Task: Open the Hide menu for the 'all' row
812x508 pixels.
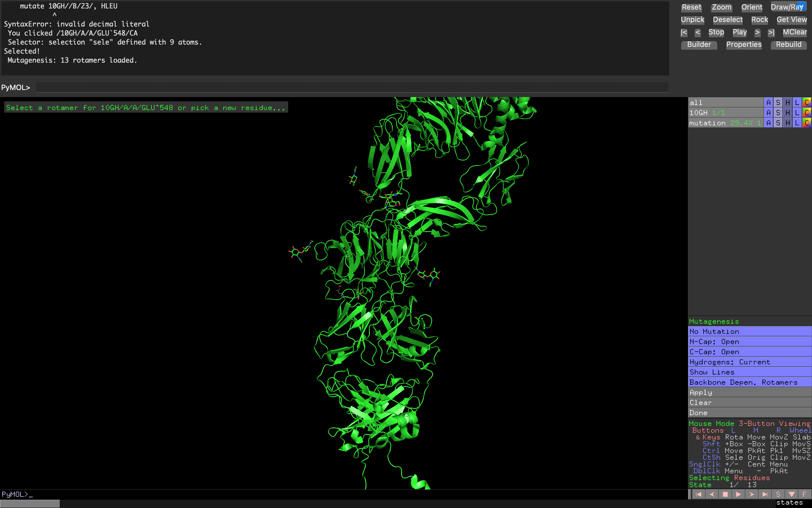Action: [787, 102]
